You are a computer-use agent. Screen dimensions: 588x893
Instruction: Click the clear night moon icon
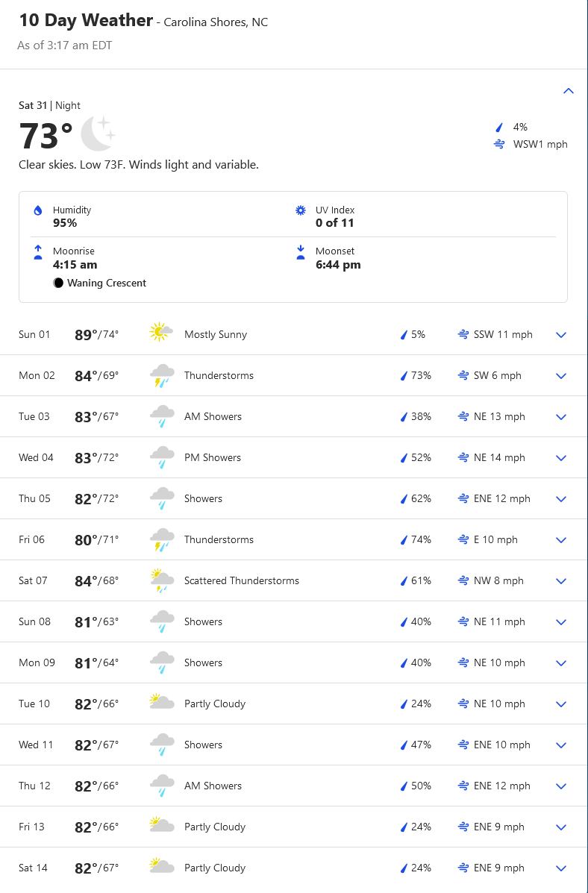tap(98, 134)
